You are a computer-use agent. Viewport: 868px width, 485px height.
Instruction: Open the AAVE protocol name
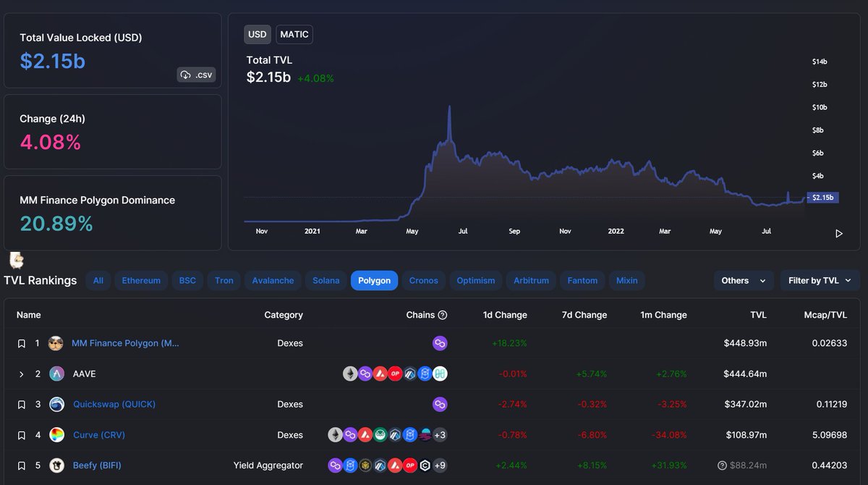click(x=85, y=374)
